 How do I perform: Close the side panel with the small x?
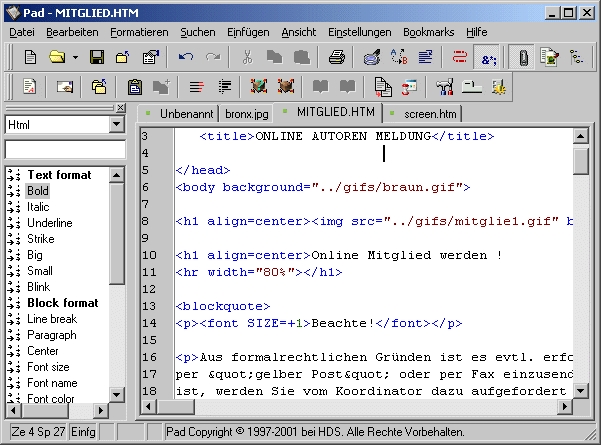tap(120, 107)
